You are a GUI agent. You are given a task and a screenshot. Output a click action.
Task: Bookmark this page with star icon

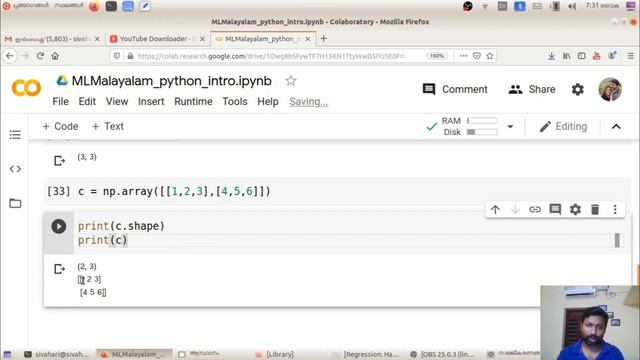[x=490, y=56]
